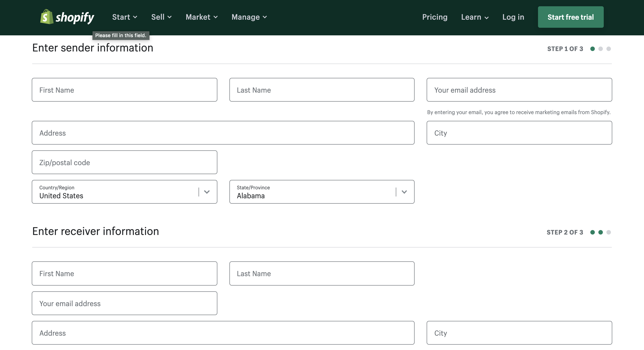Viewport: 644px width, 350px height.
Task: Open the State/Province dropdown arrow
Action: coord(404,192)
